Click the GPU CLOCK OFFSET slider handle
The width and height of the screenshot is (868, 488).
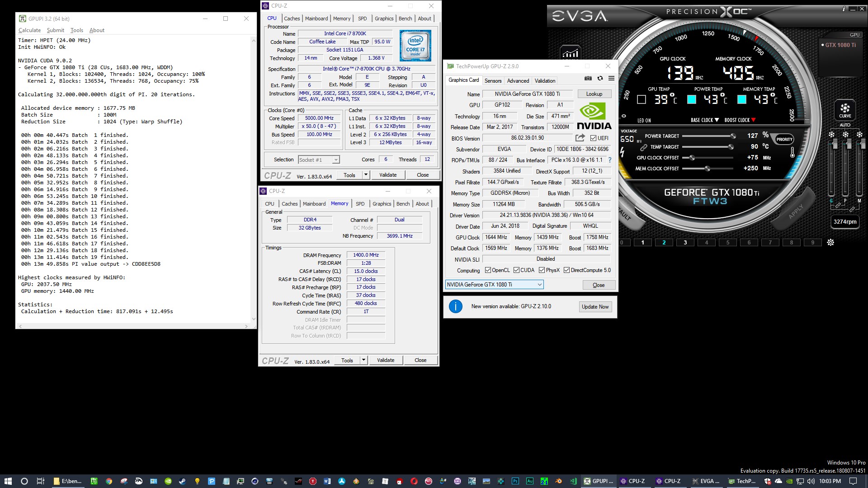click(x=692, y=158)
